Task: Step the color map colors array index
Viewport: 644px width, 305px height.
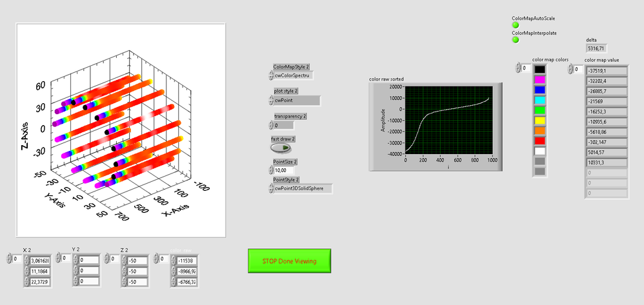Action: coord(518,68)
